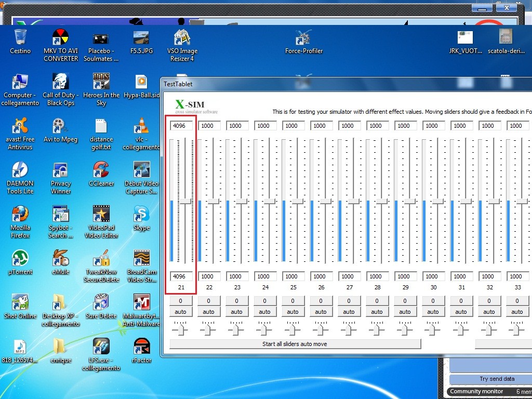The width and height of the screenshot is (532, 399).
Task: Click the 0 button under slider 22
Action: click(209, 301)
